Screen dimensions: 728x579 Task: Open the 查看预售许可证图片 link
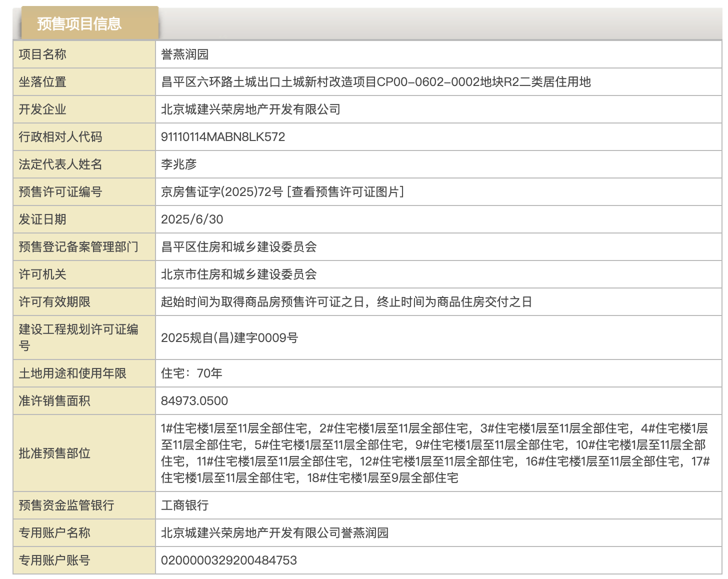[x=346, y=192]
